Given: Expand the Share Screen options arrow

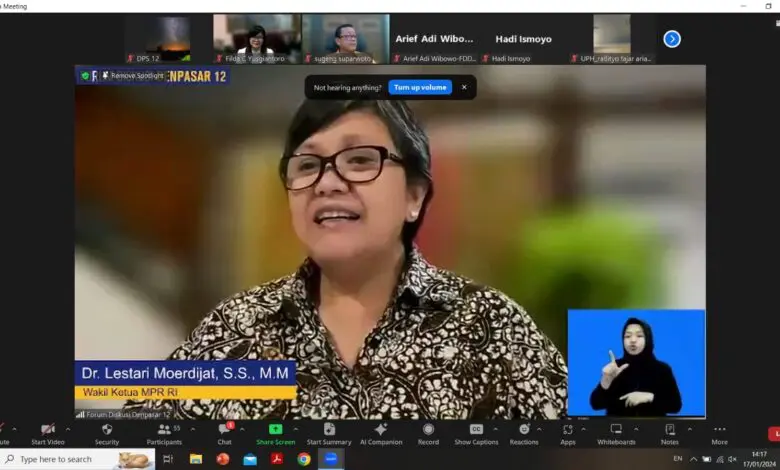Looking at the screenshot, I should pos(295,429).
